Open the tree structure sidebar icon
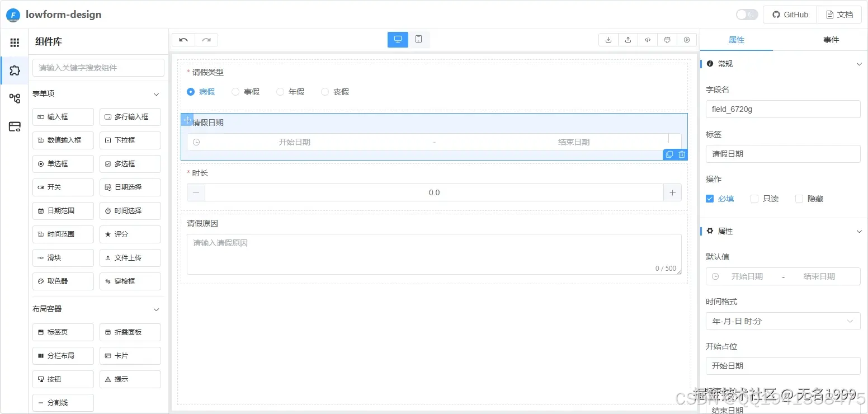 click(15, 98)
